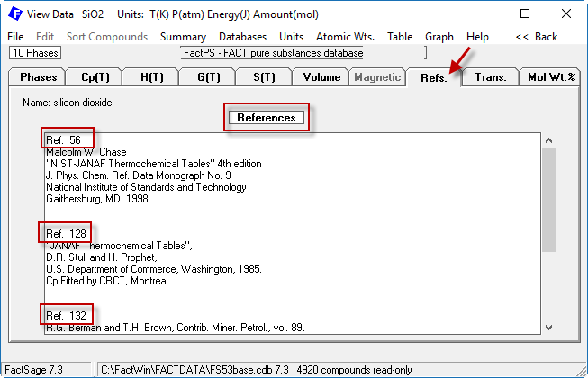Screen dimensions: 588x378
Task: Maximize the View Data window
Action: tap(525, 13)
